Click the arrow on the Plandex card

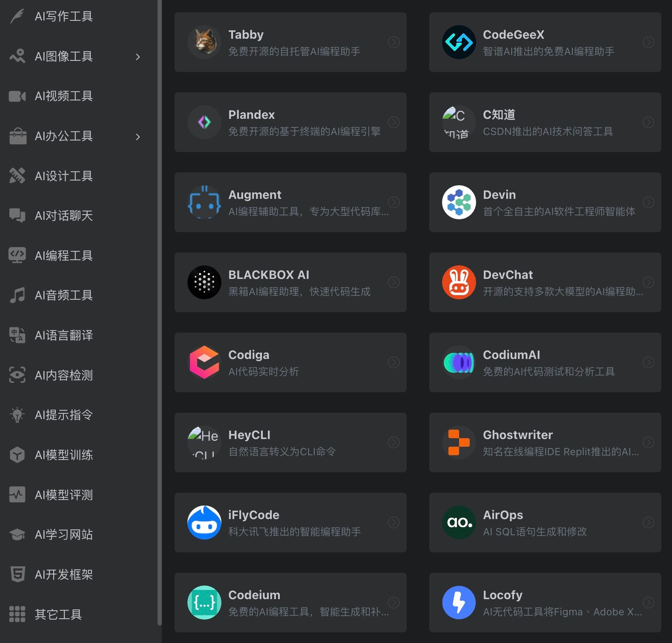click(394, 122)
